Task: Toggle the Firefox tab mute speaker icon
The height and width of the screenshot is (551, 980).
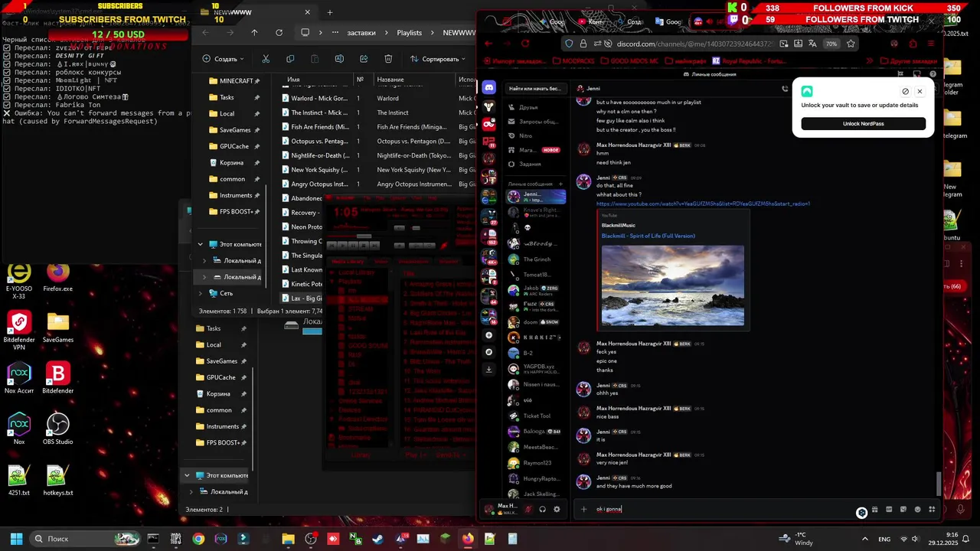Action: tap(708, 21)
